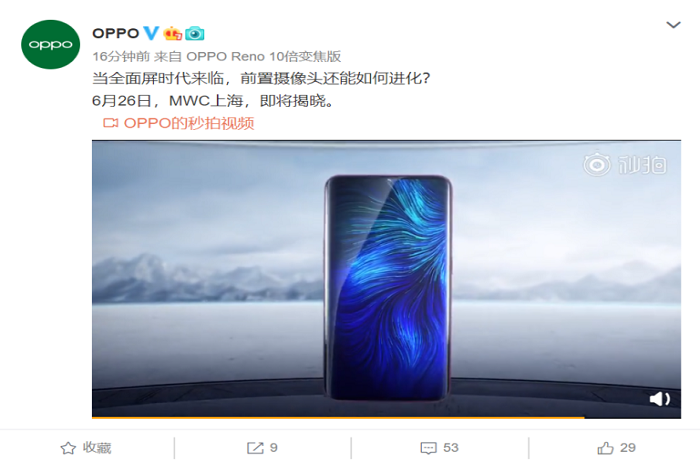Open the OPPO green profile avatar
700x465 pixels.
[50, 44]
